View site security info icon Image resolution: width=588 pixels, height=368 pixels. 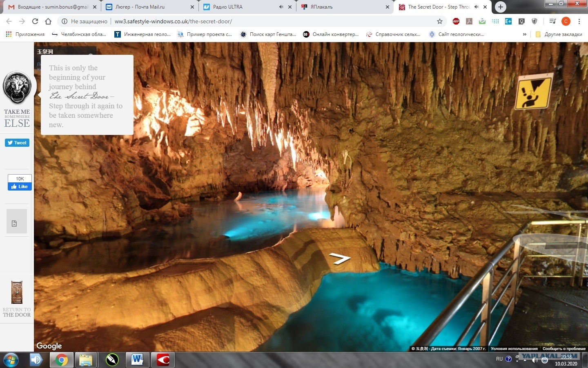click(65, 21)
